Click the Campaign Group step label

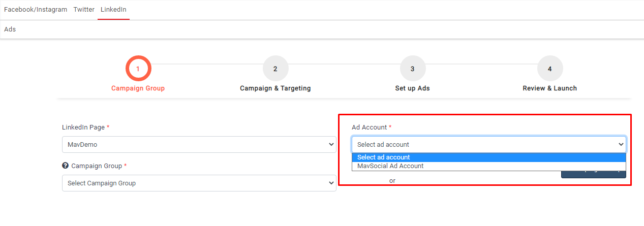pos(138,88)
